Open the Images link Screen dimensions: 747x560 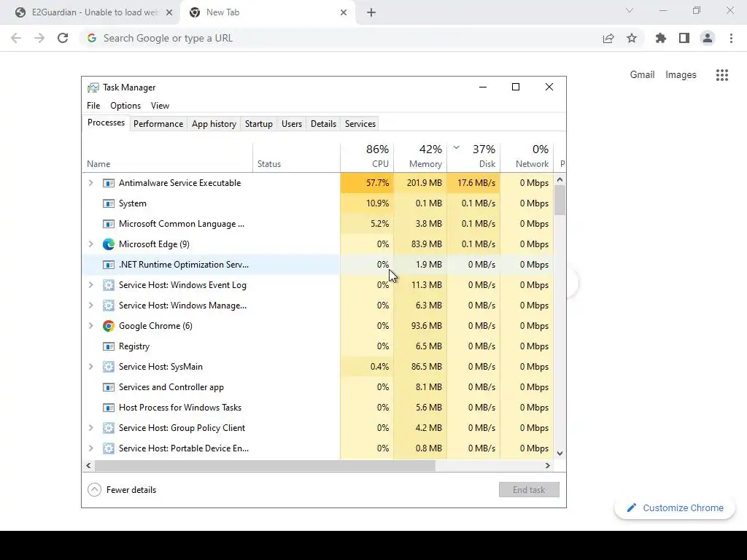(x=681, y=75)
